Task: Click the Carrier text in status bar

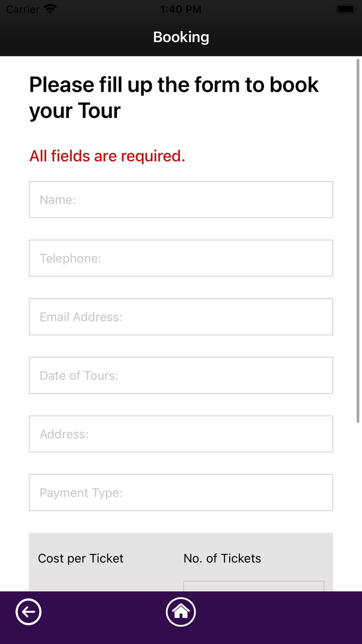Action: coord(23,9)
